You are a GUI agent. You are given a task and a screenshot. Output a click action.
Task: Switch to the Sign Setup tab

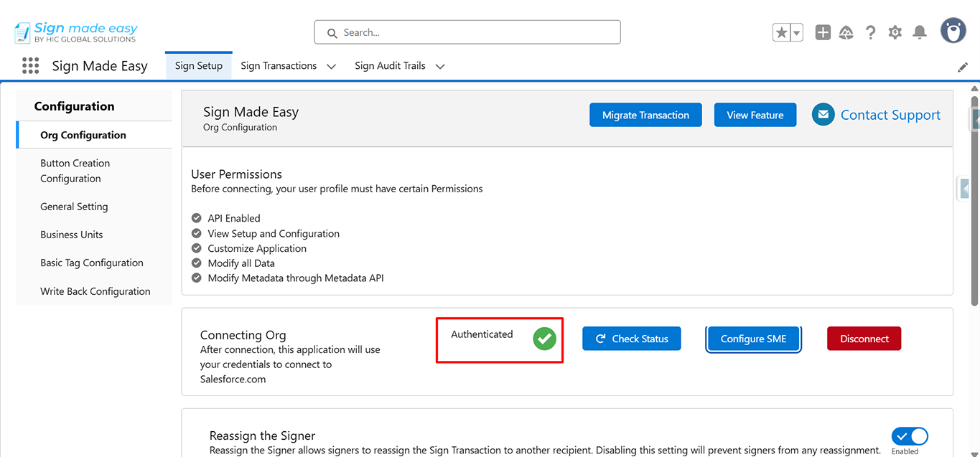point(199,66)
